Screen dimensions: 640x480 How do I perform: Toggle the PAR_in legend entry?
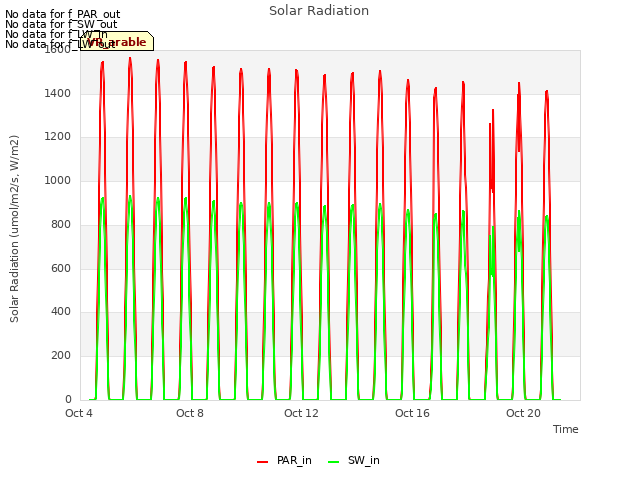(x=284, y=460)
